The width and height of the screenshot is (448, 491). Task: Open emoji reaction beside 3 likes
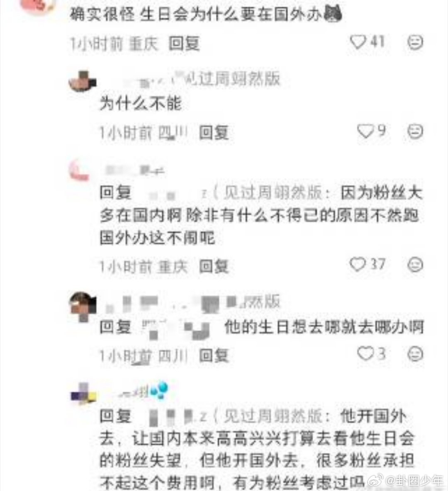coord(415,354)
